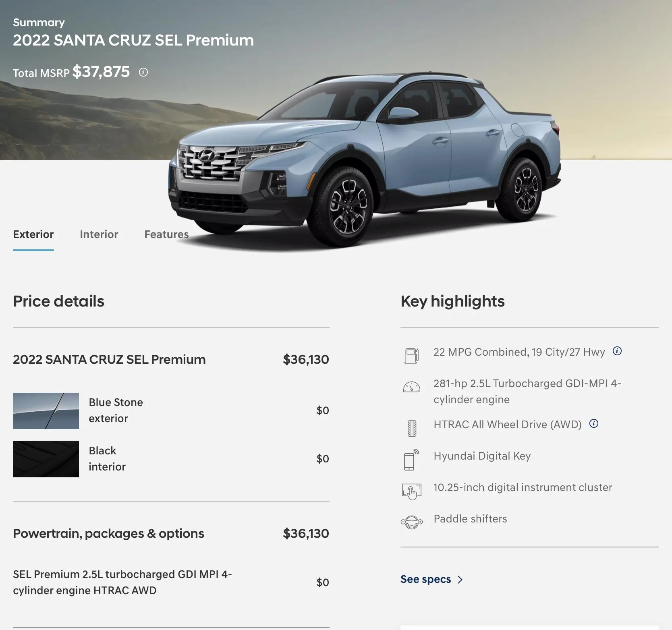Select the Exterior tab
This screenshot has width=672, height=630.
33,234
